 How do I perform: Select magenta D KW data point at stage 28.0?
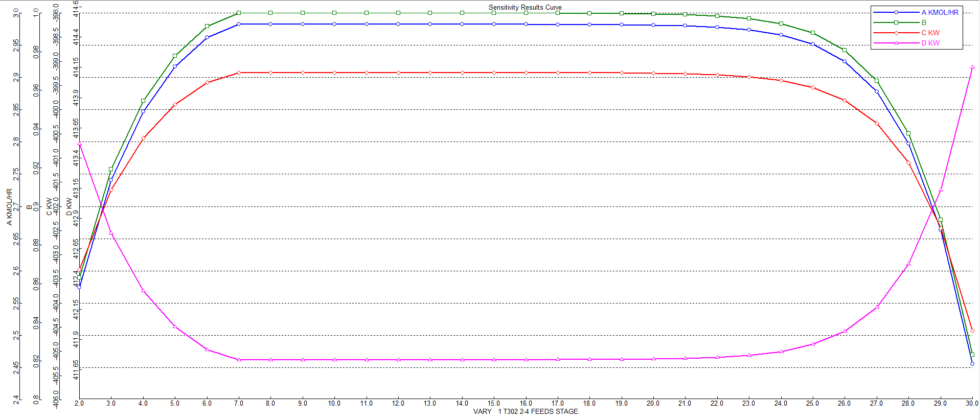[x=908, y=264]
